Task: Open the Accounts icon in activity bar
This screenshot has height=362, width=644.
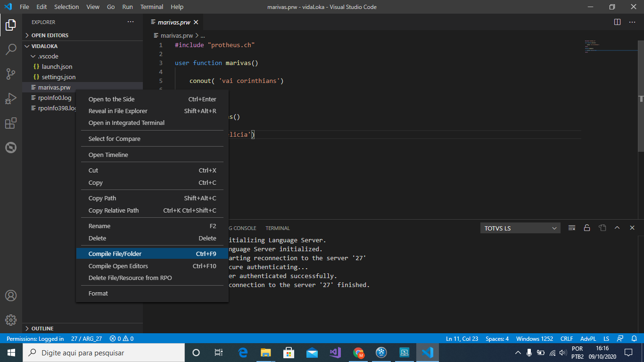Action: click(x=11, y=296)
